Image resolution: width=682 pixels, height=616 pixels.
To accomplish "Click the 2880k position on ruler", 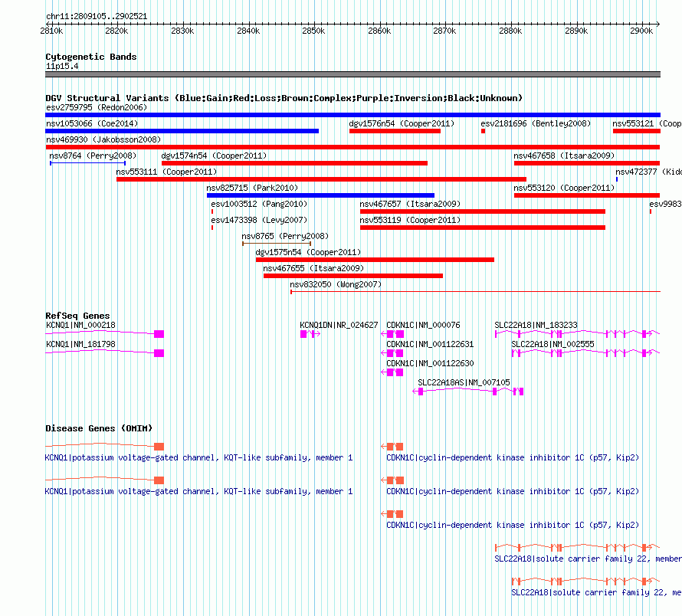I will pyautogui.click(x=510, y=31).
